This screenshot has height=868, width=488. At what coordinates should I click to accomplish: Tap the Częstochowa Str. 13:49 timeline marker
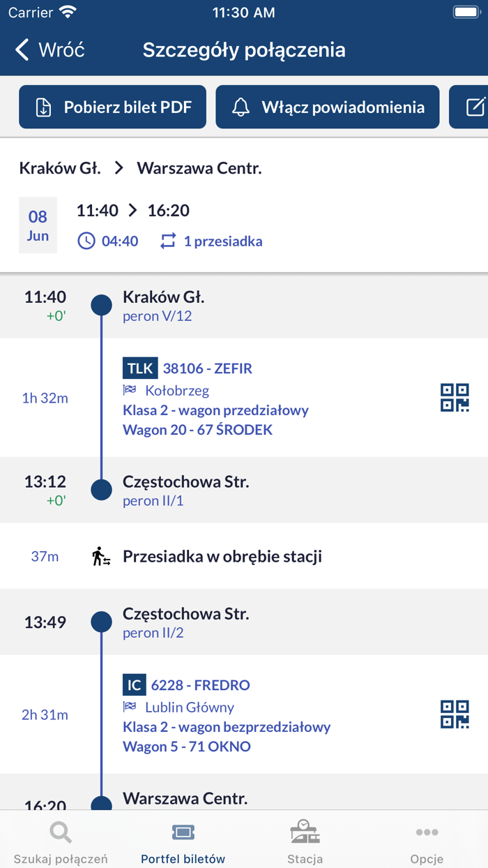pos(102,622)
